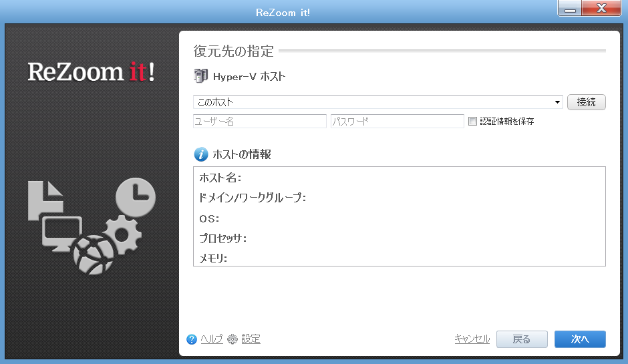628x364 pixels.
Task: Click the プロセッサ: label
Action: 222,238
